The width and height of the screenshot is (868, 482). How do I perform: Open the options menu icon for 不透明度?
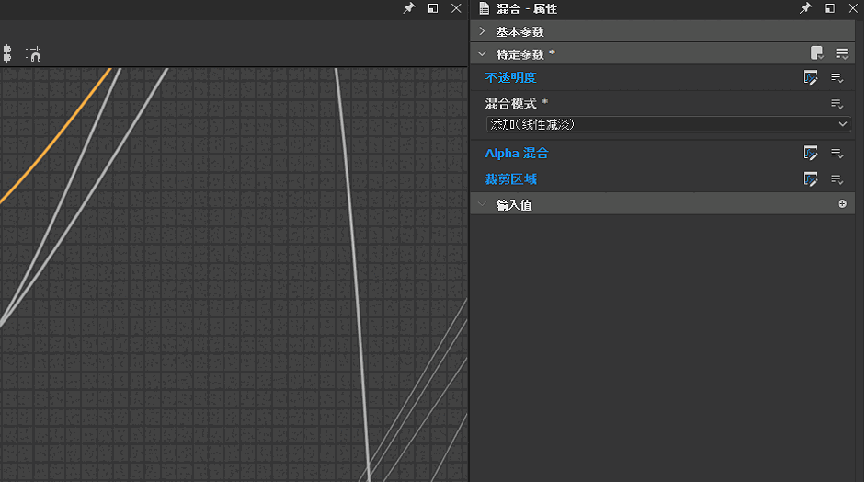pos(838,78)
